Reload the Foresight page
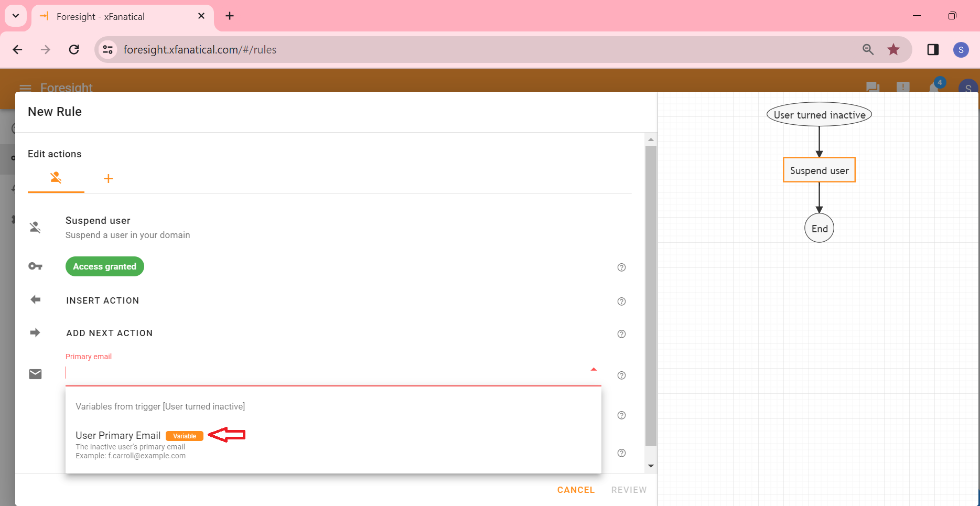The image size is (980, 506). 74,50
